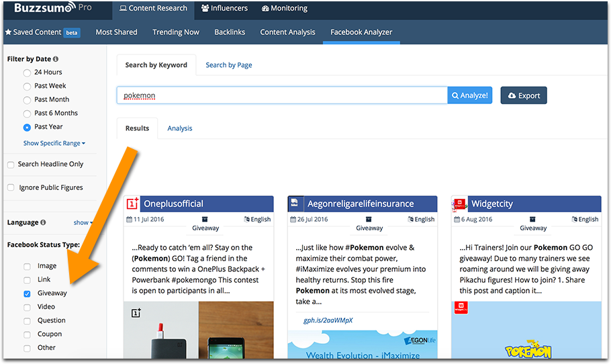Click red Widgetcity badge on post image
The width and height of the screenshot is (611, 364).
461,308
